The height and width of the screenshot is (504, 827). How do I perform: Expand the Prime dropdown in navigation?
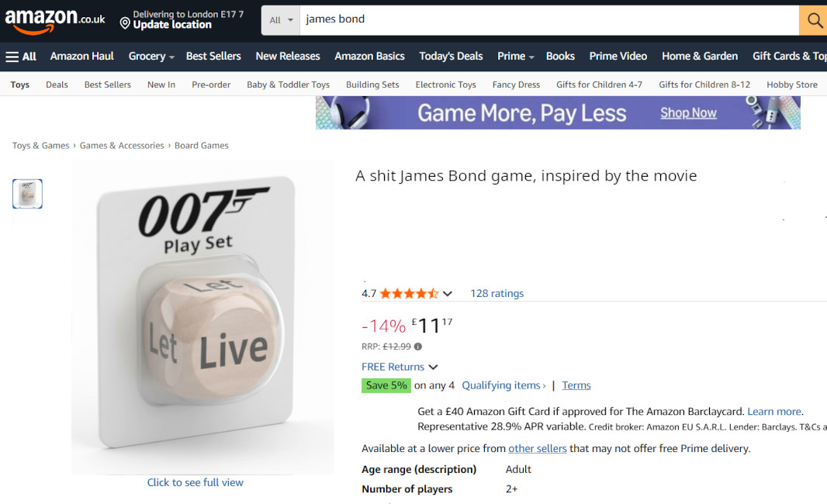point(531,57)
